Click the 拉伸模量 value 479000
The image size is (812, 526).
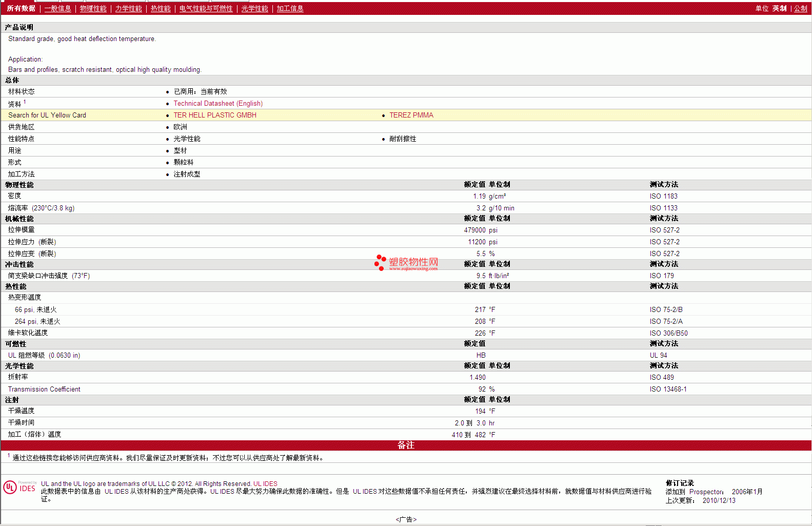pos(474,230)
